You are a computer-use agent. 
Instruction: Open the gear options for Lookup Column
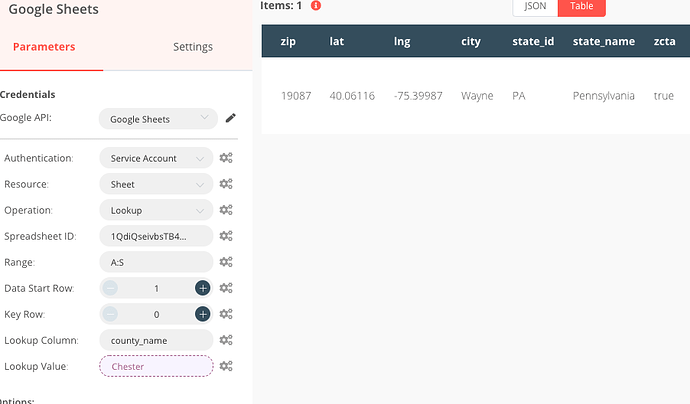227,340
